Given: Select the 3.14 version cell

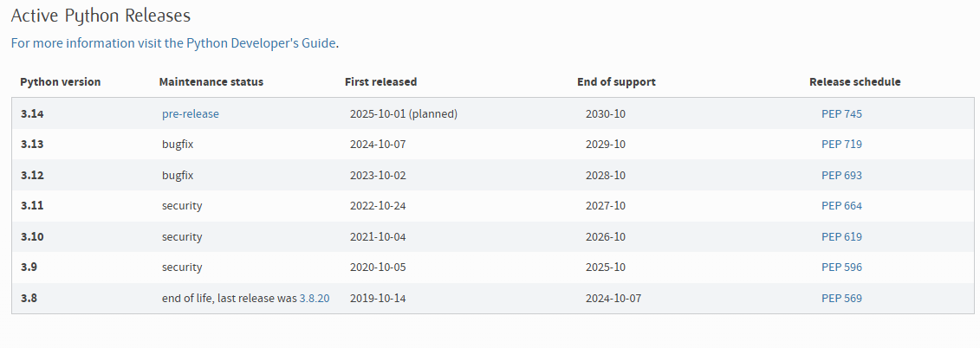Looking at the screenshot, I should (x=32, y=113).
